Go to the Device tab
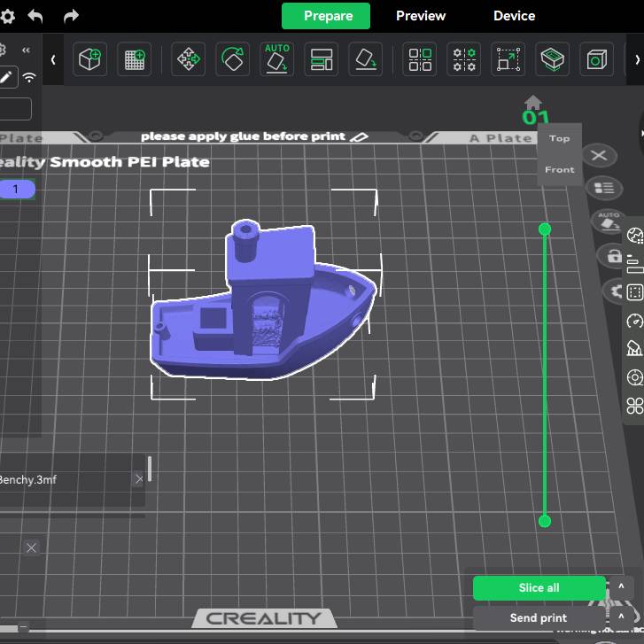 pyautogui.click(x=514, y=16)
